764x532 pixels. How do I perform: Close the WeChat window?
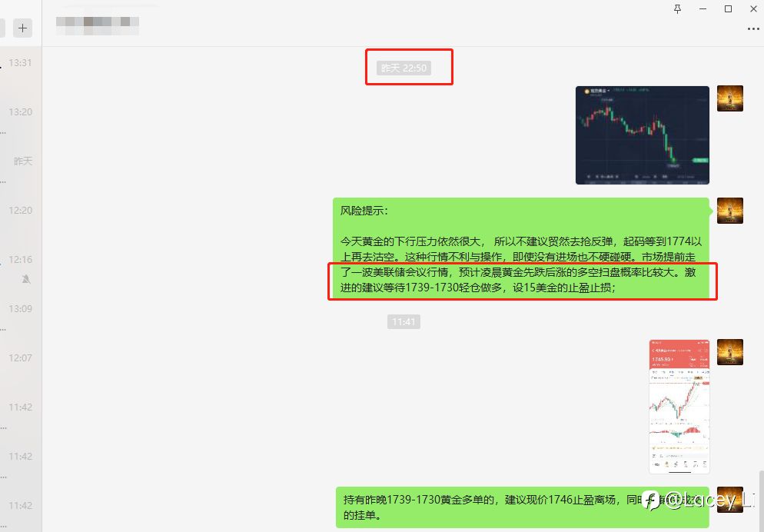(x=753, y=8)
